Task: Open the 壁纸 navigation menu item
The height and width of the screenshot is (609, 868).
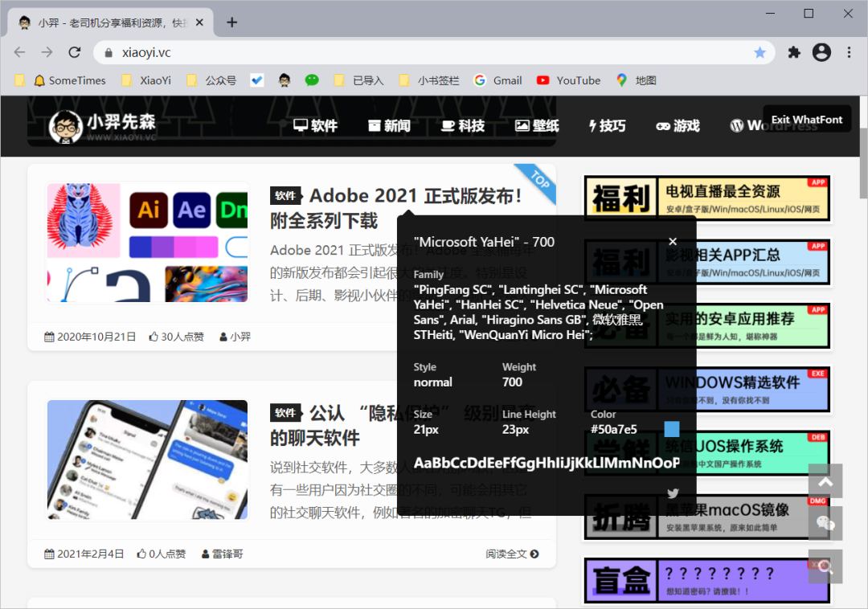Action: click(537, 125)
